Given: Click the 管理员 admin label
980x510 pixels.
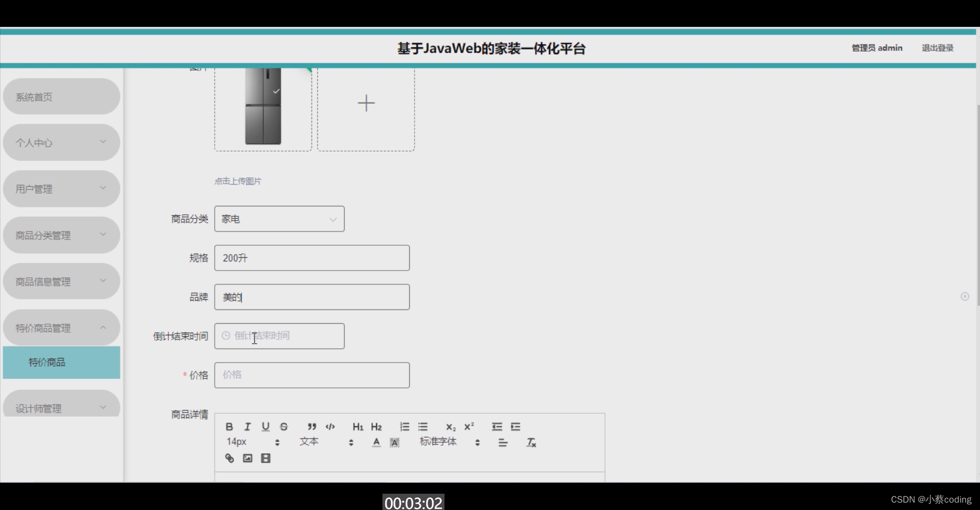Looking at the screenshot, I should (x=877, y=48).
